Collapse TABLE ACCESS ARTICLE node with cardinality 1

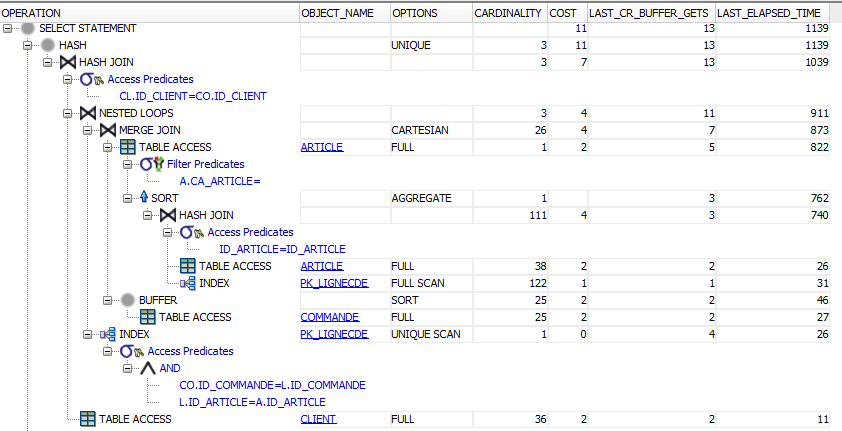click(x=107, y=148)
